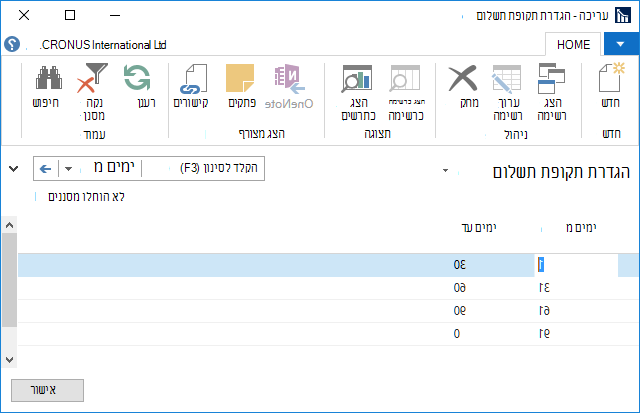Screen dimensions: 640x413
Task: Click the vertical scrollbar thumb
Action: pyautogui.click(x=9, y=280)
